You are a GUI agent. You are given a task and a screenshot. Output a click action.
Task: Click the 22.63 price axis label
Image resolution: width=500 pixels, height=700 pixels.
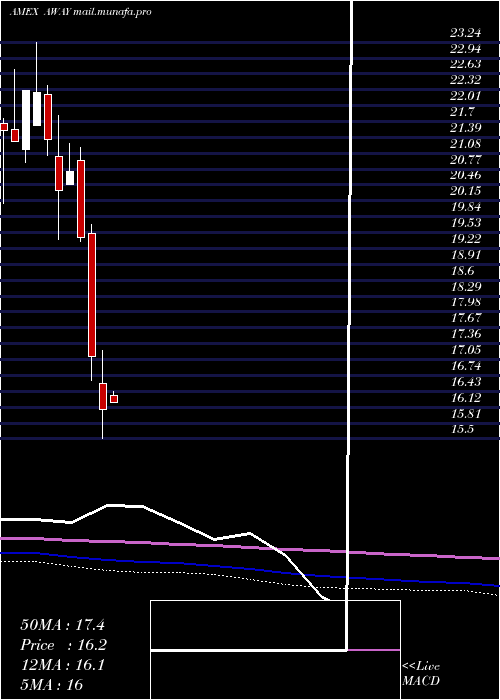point(465,64)
